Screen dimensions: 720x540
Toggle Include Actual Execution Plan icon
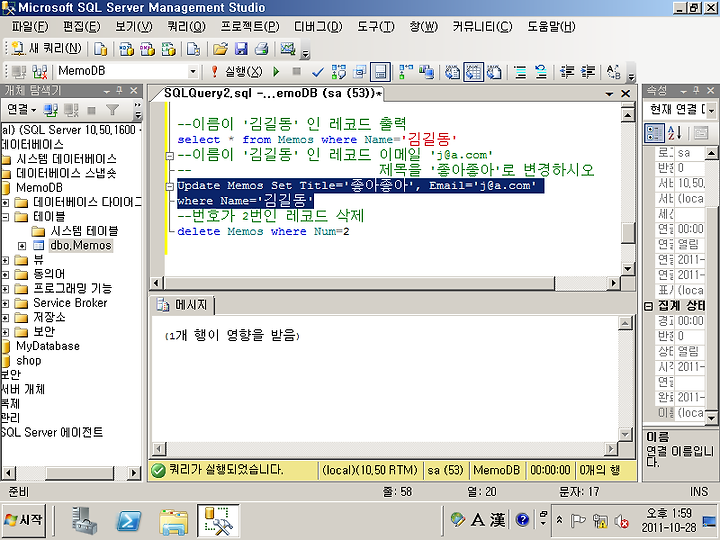(406, 72)
